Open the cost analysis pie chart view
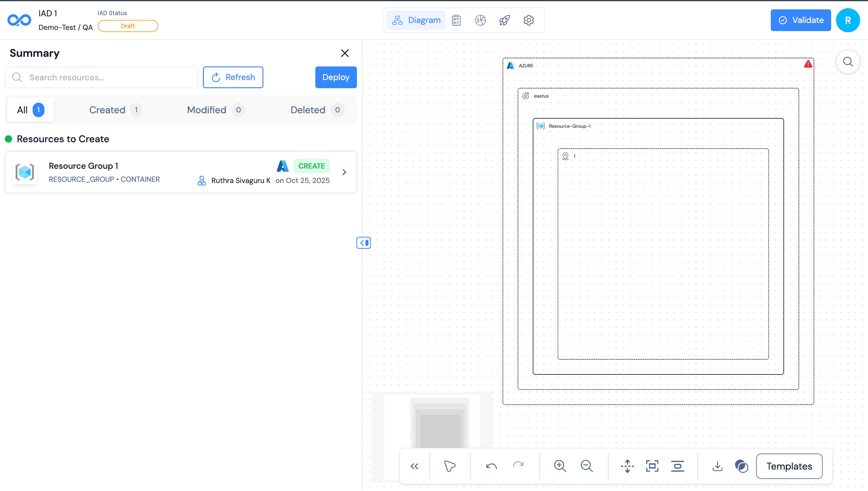Viewport: 868px width, 491px height. 480,20
